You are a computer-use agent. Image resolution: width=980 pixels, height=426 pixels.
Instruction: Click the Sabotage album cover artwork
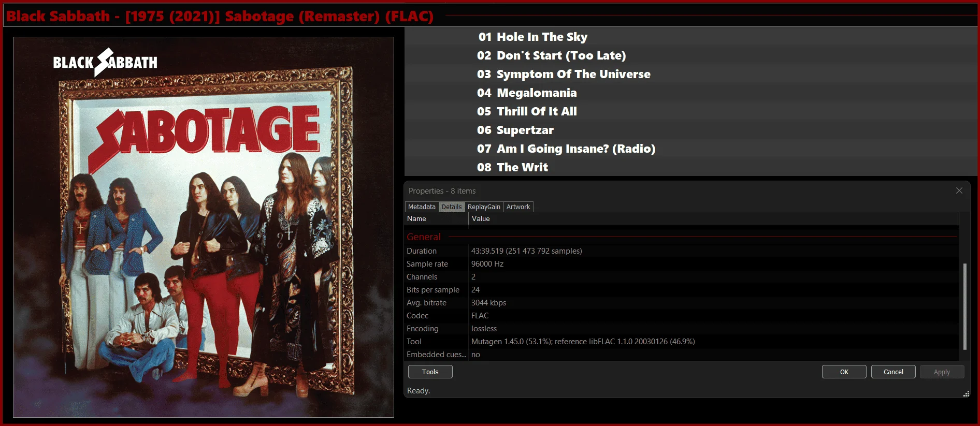pyautogui.click(x=204, y=227)
